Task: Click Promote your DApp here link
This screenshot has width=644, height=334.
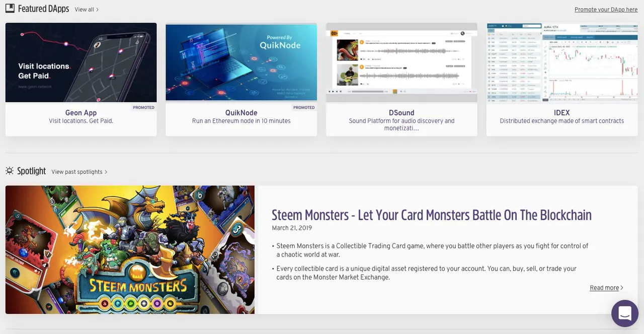Action: coord(606,10)
